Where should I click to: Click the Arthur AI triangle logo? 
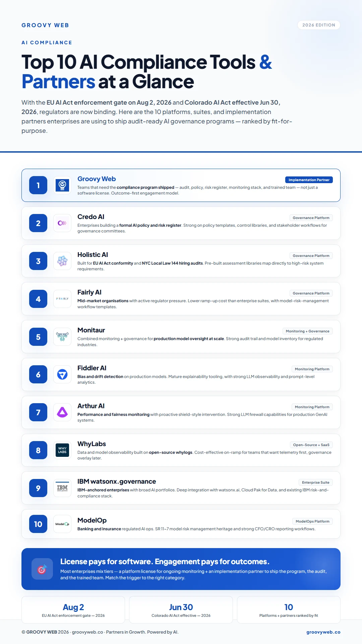click(x=62, y=412)
